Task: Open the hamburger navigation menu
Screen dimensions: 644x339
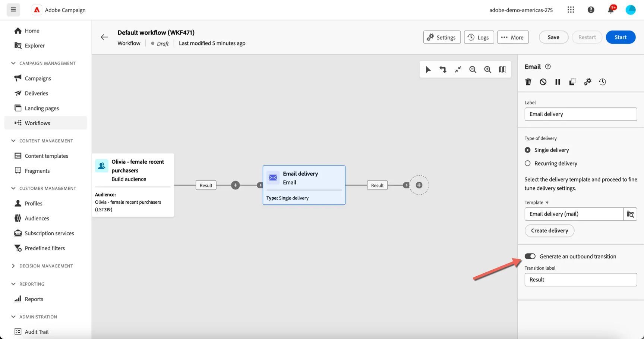Action: 13,10
